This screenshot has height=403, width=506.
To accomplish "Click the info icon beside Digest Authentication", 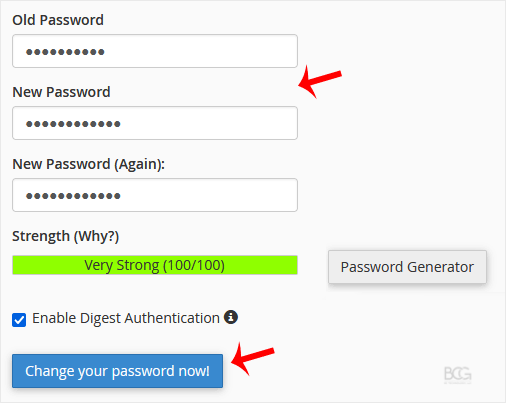I will point(231,317).
